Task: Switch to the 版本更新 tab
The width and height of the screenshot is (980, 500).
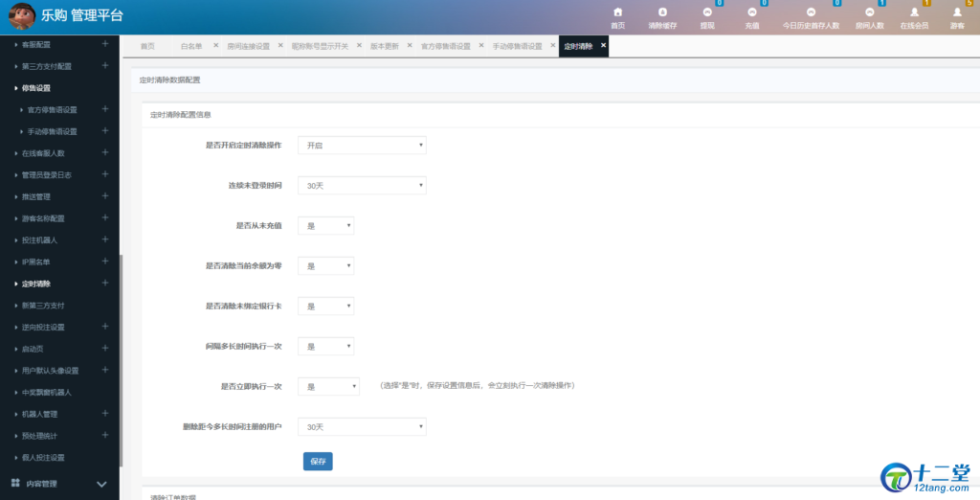Action: point(385,46)
